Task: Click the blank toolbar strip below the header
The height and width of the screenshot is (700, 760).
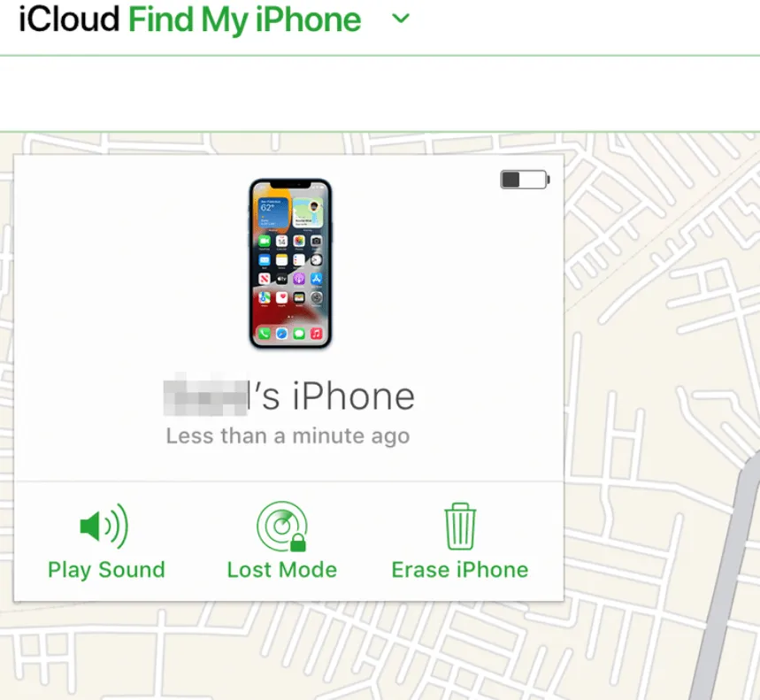Action: pos(380,94)
